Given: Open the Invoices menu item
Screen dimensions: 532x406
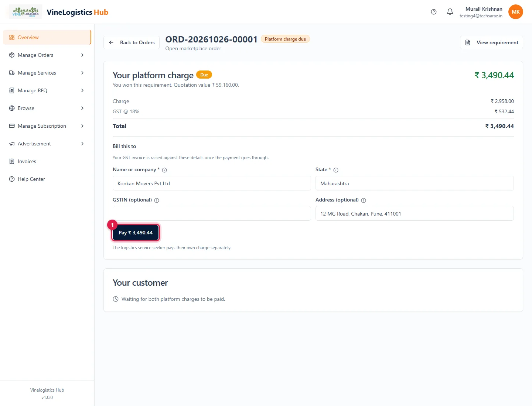Looking at the screenshot, I should pos(47,161).
